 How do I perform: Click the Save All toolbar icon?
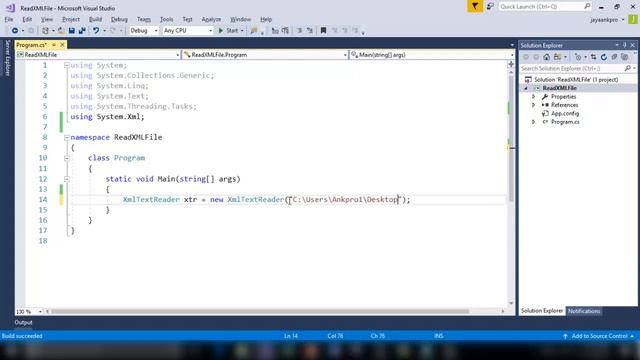(82, 31)
